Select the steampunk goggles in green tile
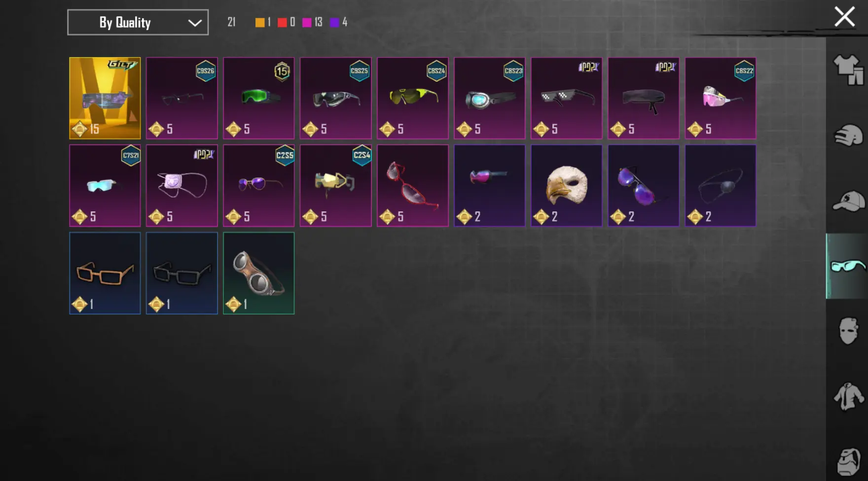 pos(259,273)
